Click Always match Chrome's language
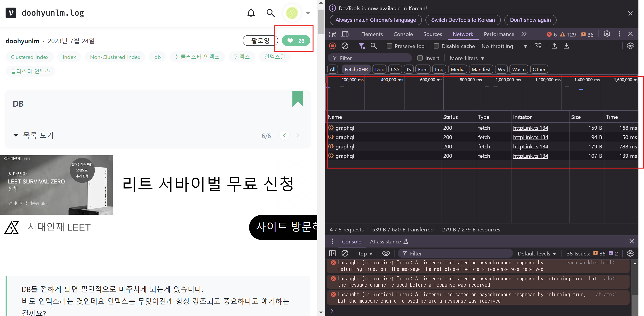The width and height of the screenshot is (644, 316). [x=376, y=20]
